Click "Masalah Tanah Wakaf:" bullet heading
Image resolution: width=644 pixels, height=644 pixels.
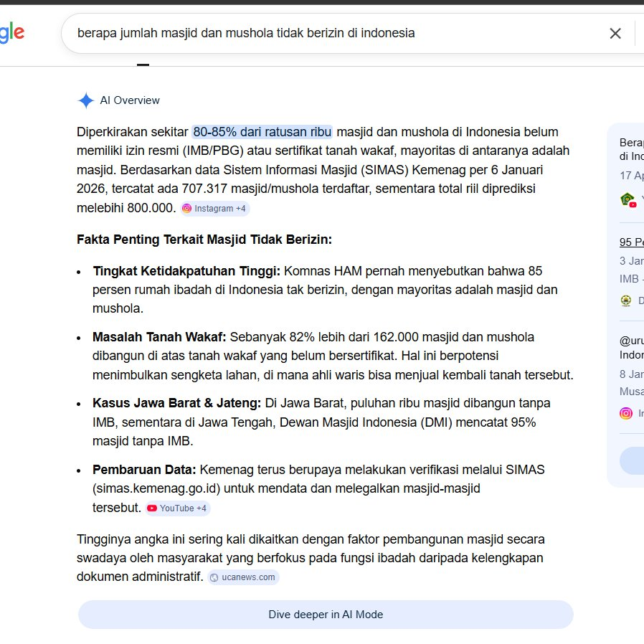click(159, 337)
